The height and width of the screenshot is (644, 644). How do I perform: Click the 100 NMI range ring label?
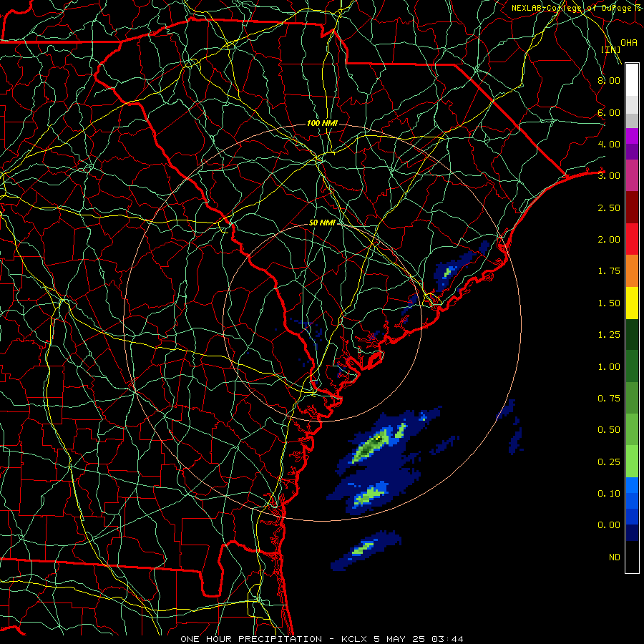322,123
